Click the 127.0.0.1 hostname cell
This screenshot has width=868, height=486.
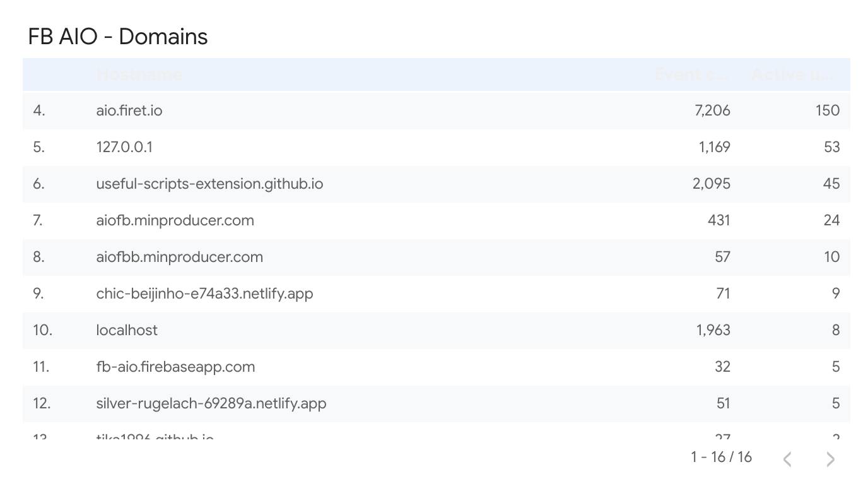(x=124, y=147)
